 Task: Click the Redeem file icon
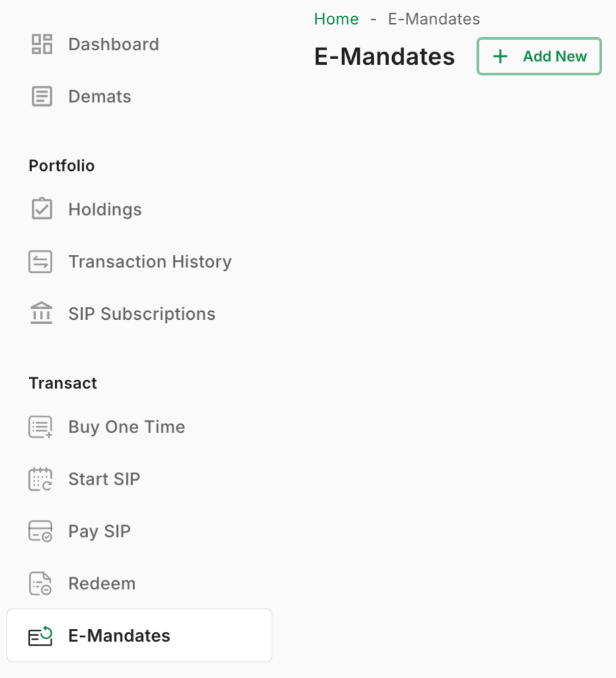(x=40, y=584)
